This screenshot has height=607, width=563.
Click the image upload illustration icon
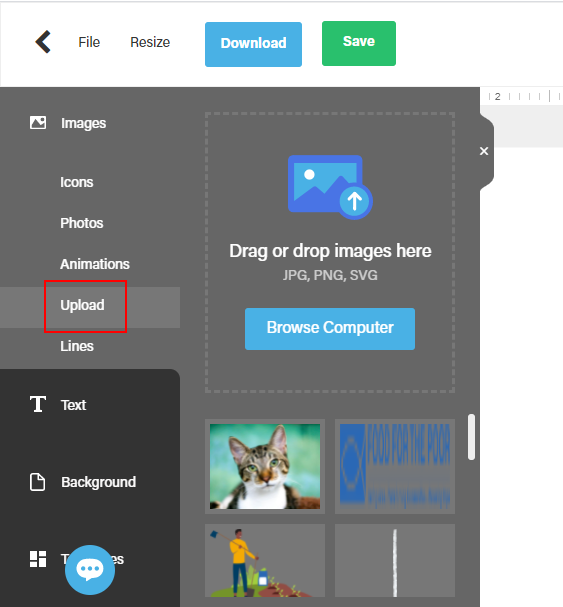tap(330, 187)
